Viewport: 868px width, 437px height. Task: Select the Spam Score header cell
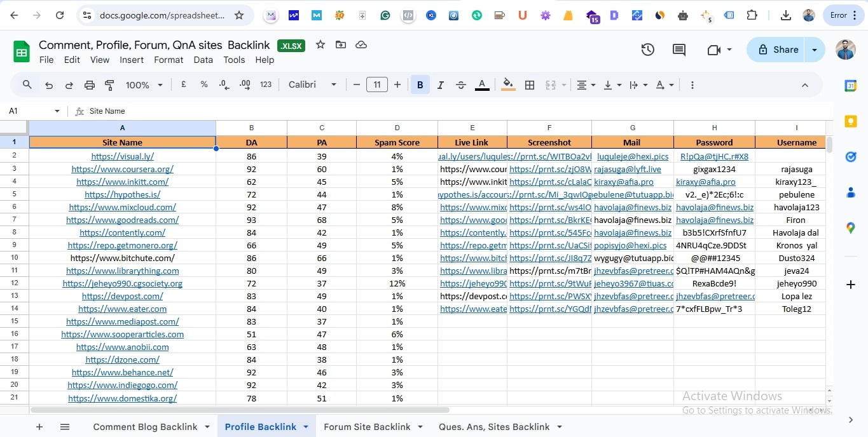(397, 142)
